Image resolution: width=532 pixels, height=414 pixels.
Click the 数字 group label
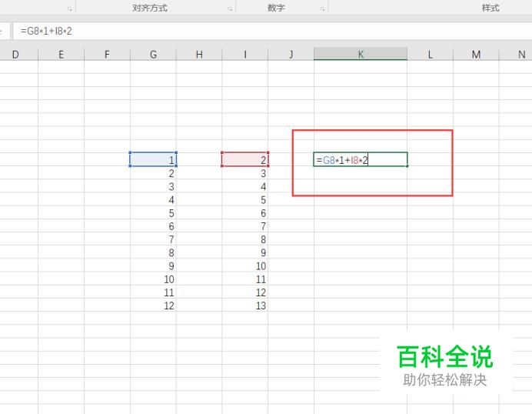pyautogui.click(x=276, y=8)
